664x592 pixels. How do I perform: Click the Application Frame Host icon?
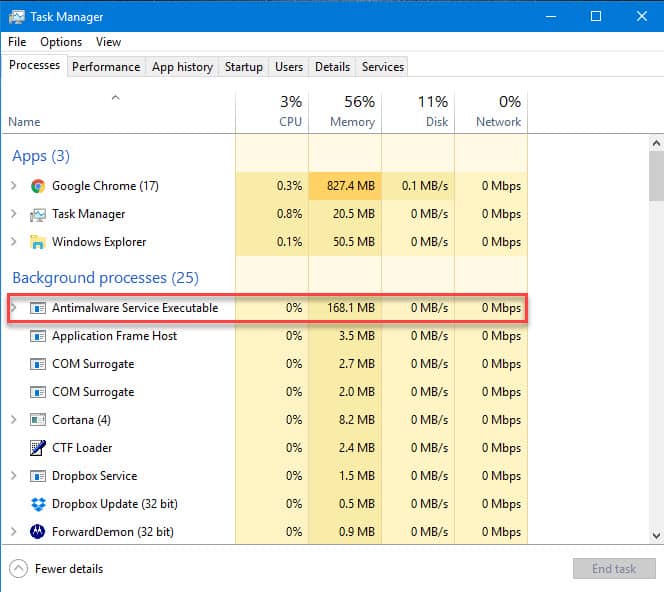pos(38,336)
